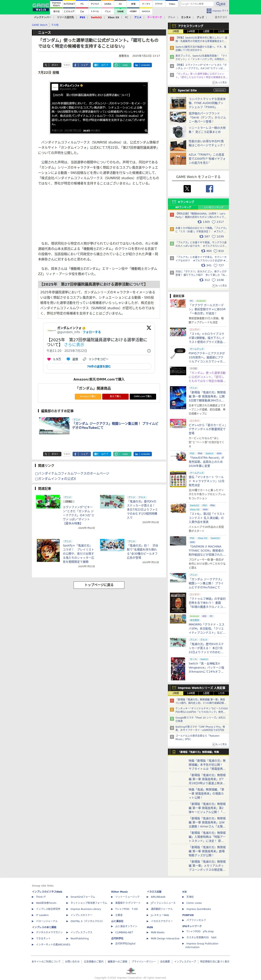Open Impress sites grid icon
Viewport: 261px width, 980px height.
point(209,11)
